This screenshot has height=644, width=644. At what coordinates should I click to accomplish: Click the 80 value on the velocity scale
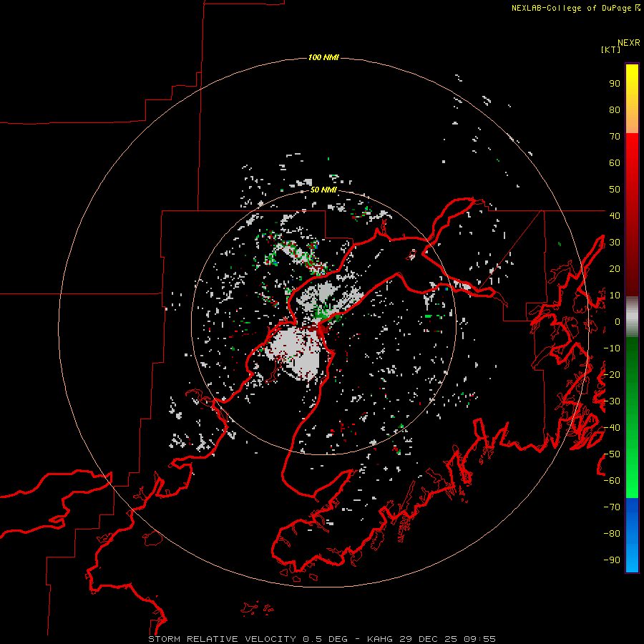coord(615,109)
